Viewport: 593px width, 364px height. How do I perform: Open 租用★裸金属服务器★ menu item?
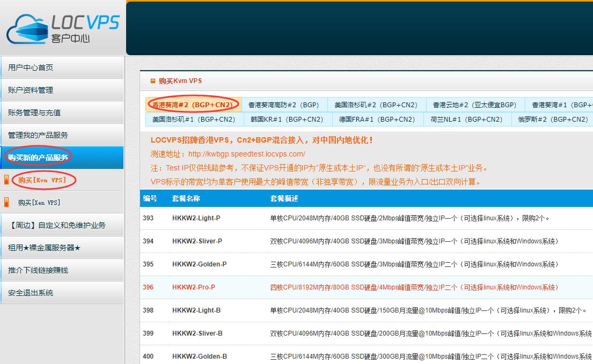point(62,248)
